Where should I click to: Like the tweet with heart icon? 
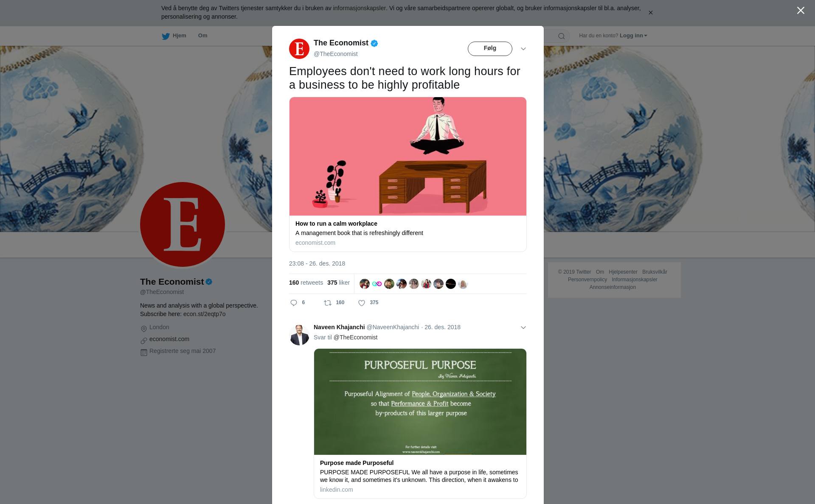(362, 303)
